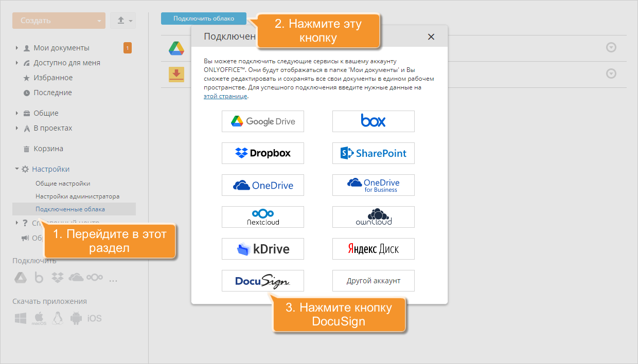638x364 pixels.
Task: Click the DocuSign button in the dialog
Action: pos(263,281)
